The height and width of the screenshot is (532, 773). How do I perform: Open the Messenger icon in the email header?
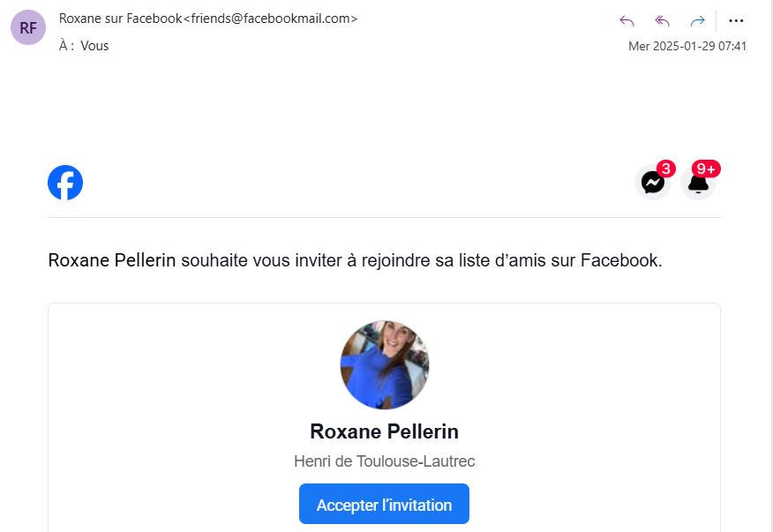point(652,183)
